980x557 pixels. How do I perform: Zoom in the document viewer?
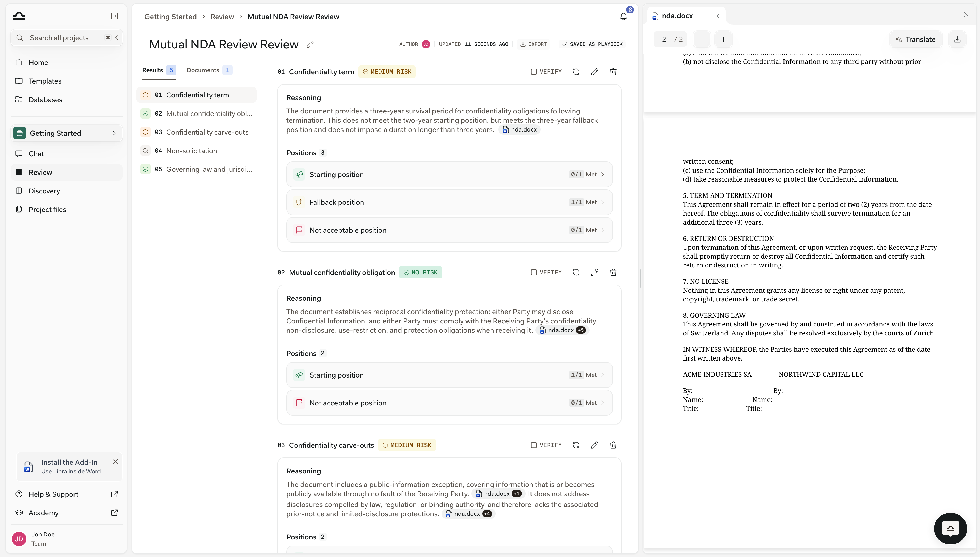click(724, 39)
